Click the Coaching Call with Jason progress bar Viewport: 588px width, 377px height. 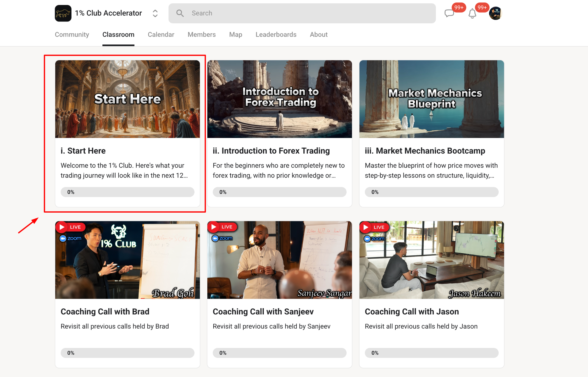tap(431, 353)
